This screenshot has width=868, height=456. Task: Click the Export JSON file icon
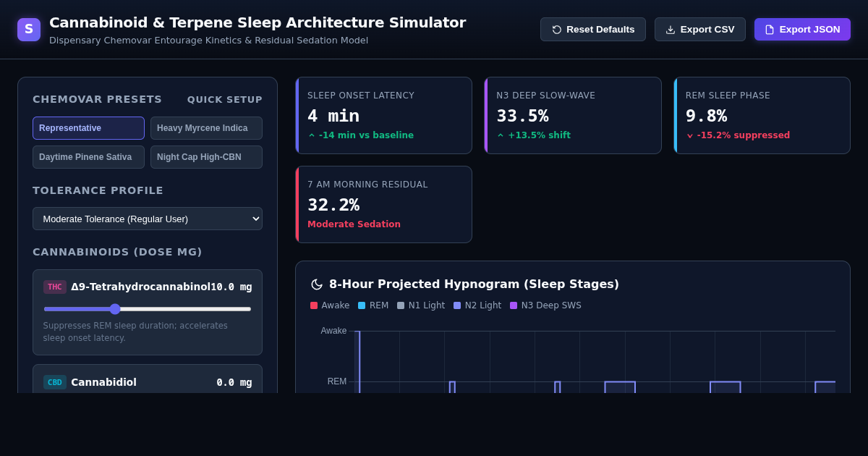[770, 30]
